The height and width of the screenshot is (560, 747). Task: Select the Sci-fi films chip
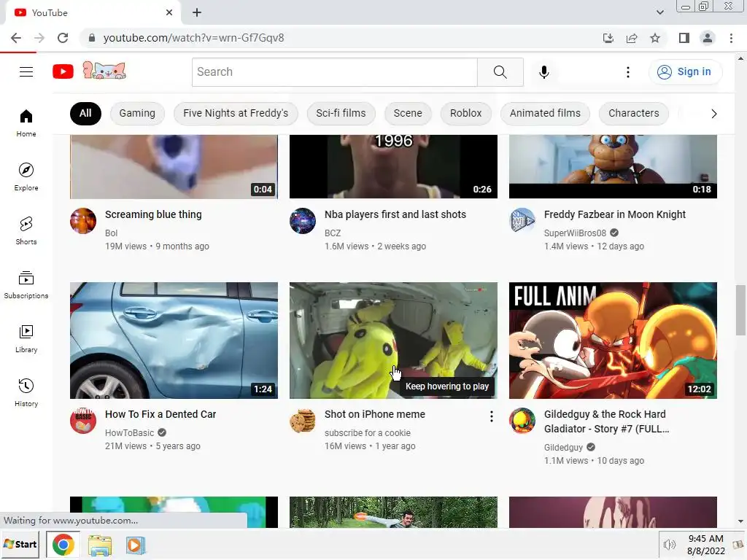(x=341, y=113)
